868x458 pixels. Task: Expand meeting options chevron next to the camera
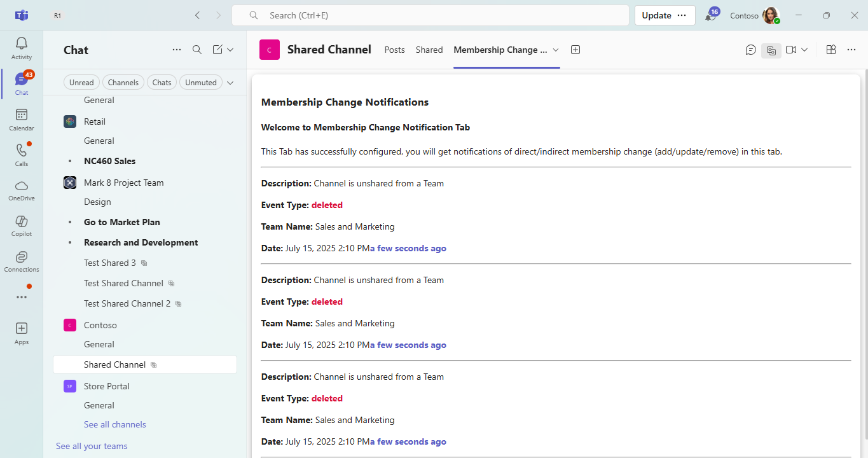(x=804, y=50)
